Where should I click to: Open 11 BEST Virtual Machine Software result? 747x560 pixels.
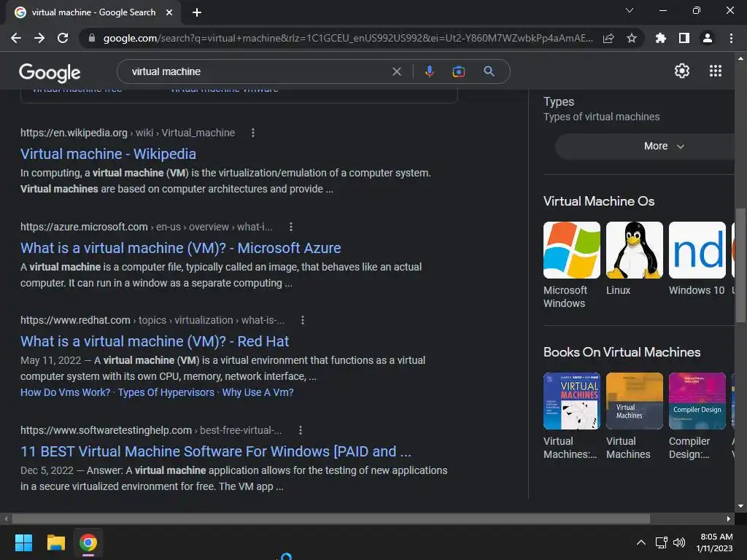tap(216, 451)
